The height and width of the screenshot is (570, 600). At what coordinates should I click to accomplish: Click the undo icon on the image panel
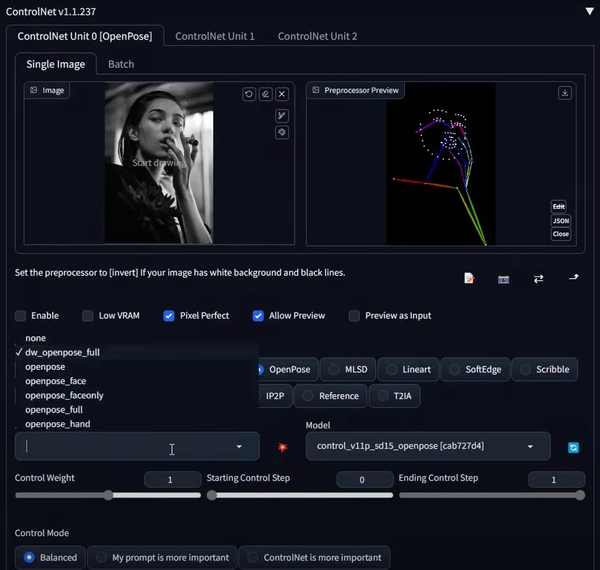(249, 94)
